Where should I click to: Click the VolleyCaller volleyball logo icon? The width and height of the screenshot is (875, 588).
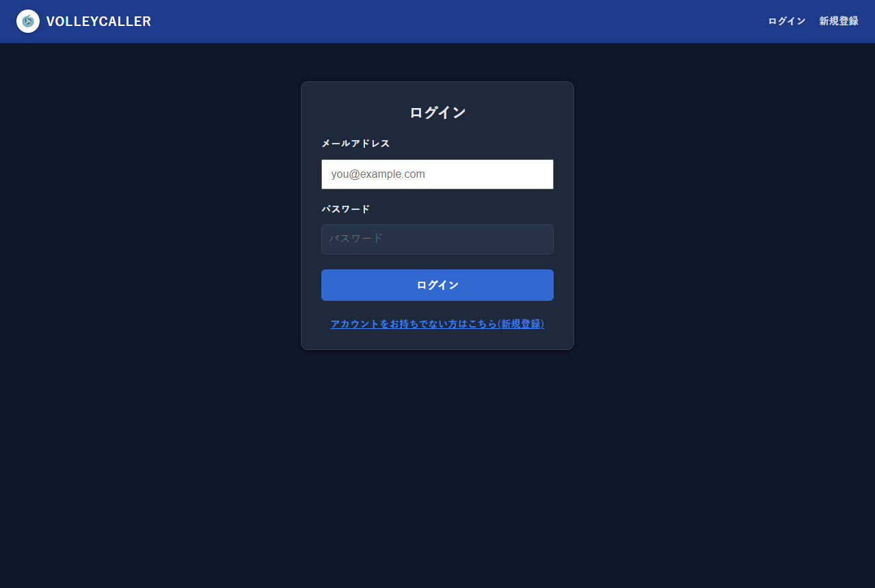click(x=28, y=21)
